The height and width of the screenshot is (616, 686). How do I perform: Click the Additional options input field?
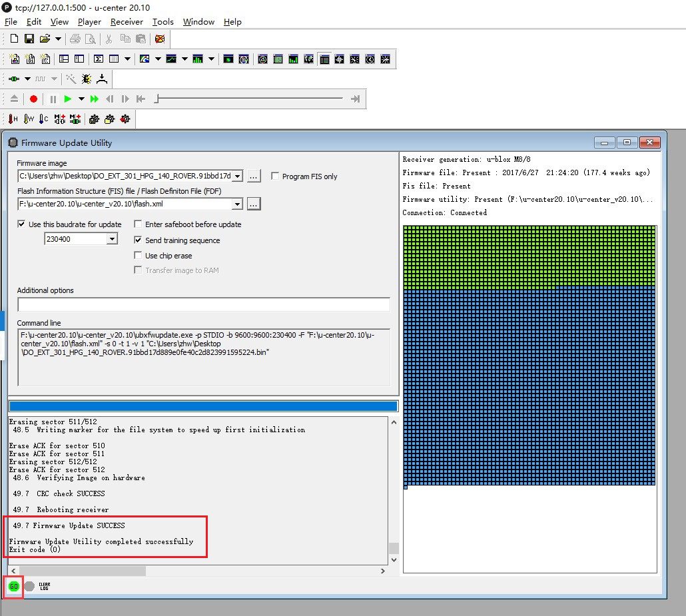(203, 304)
